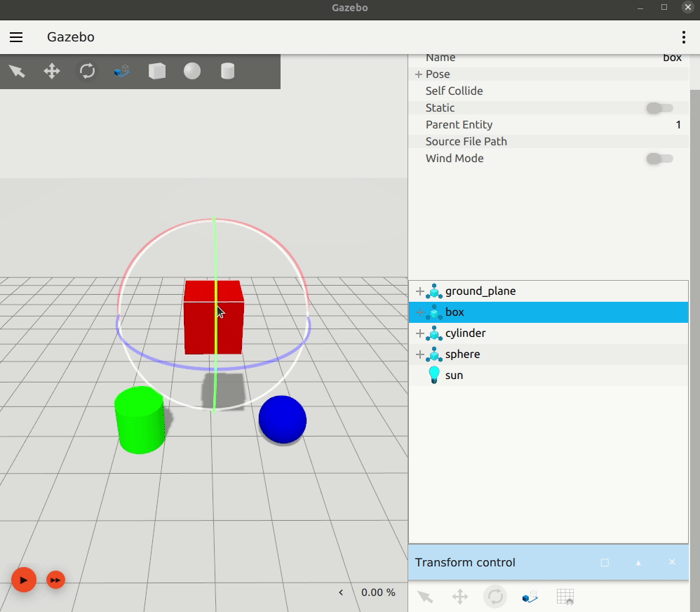Open snap options in Transform control
700x612 pixels.
[x=530, y=597]
